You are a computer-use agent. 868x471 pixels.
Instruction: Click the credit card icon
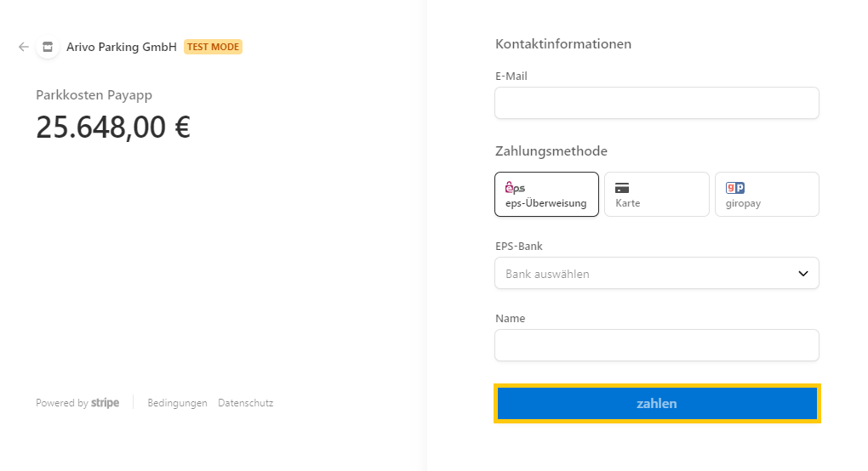tap(622, 188)
